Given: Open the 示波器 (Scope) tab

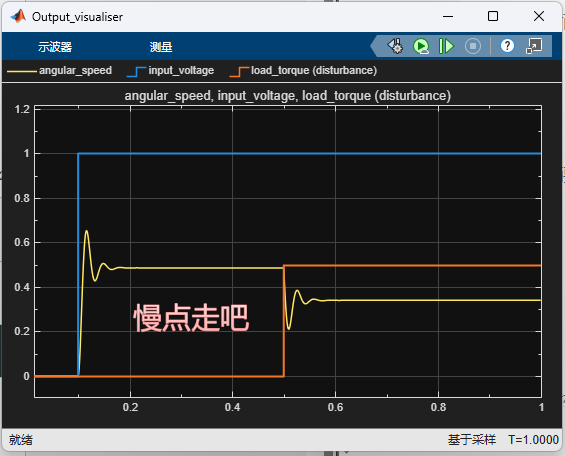Looking at the screenshot, I should [55, 47].
